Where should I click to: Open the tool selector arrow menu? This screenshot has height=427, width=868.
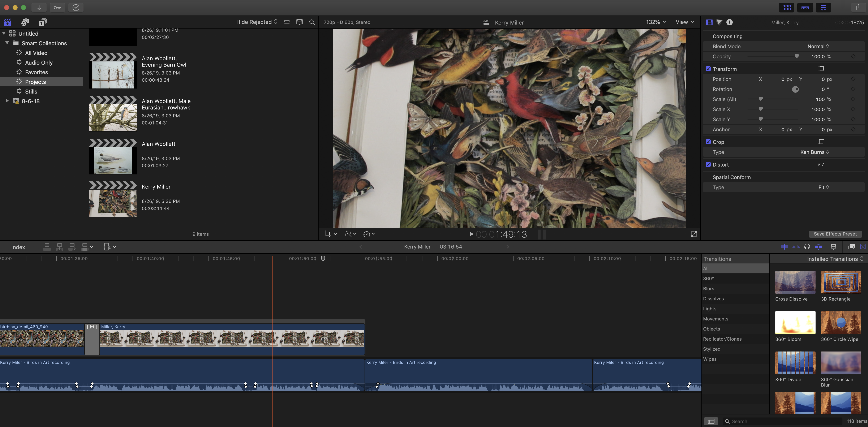(x=109, y=247)
